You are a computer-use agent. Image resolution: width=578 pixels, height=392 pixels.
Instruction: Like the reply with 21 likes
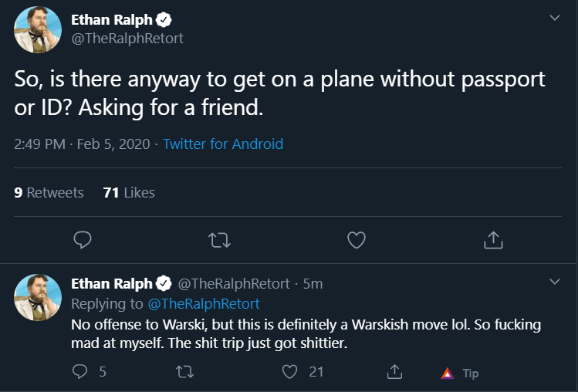click(x=289, y=372)
